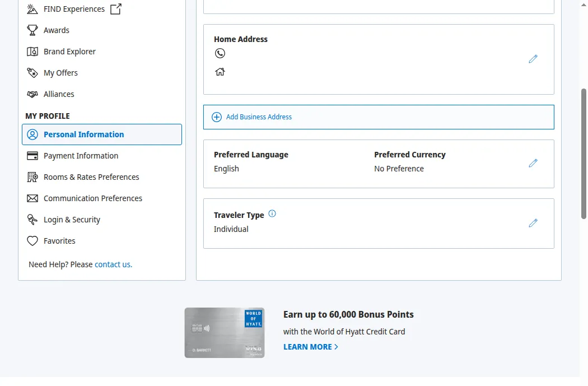The width and height of the screenshot is (588, 386).
Task: Select Personal Information in My Profile
Action: pyautogui.click(x=101, y=134)
